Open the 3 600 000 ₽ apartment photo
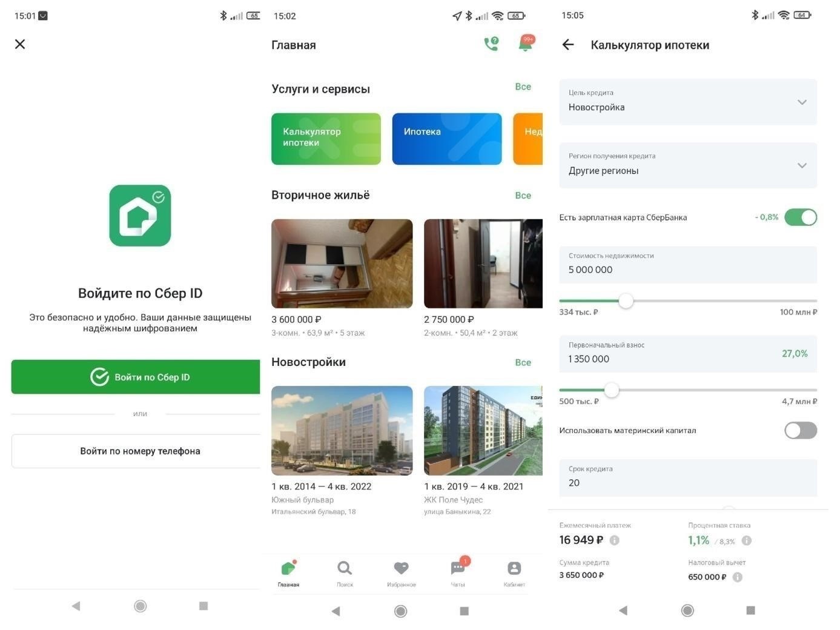 pyautogui.click(x=342, y=264)
